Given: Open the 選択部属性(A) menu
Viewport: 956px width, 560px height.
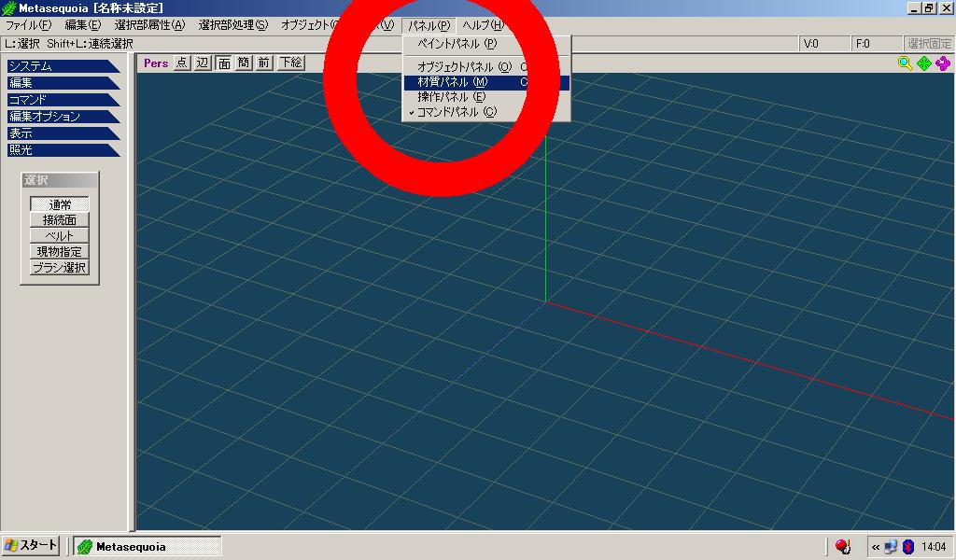Looking at the screenshot, I should pyautogui.click(x=149, y=25).
